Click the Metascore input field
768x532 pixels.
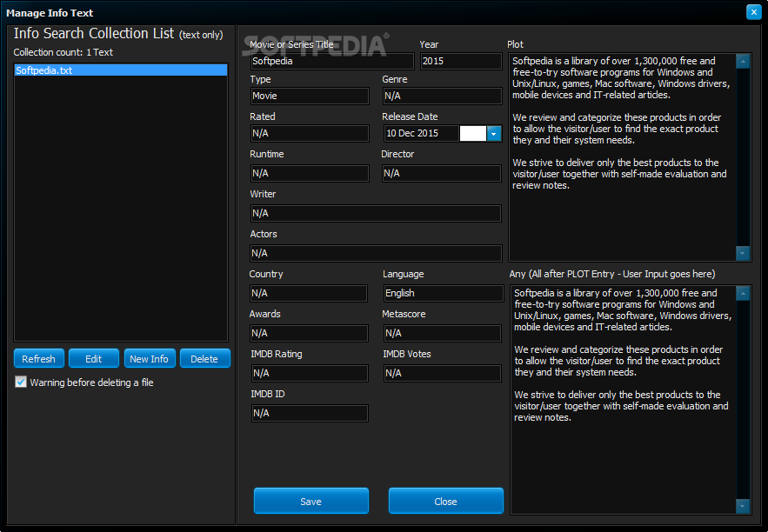pos(443,333)
